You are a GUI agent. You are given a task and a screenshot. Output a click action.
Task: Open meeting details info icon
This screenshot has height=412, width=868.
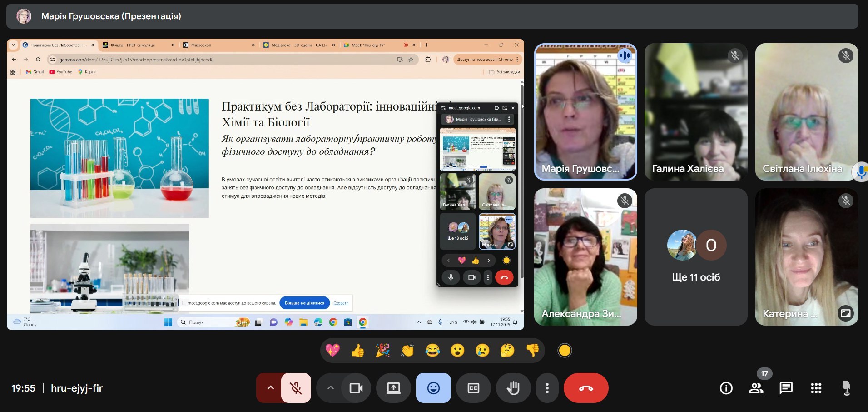[726, 388]
